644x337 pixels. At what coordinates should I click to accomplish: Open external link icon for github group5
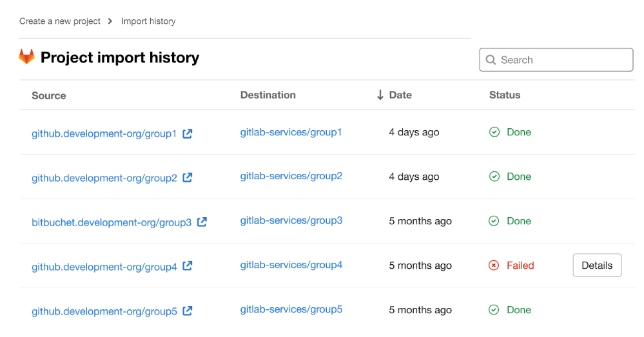click(188, 311)
